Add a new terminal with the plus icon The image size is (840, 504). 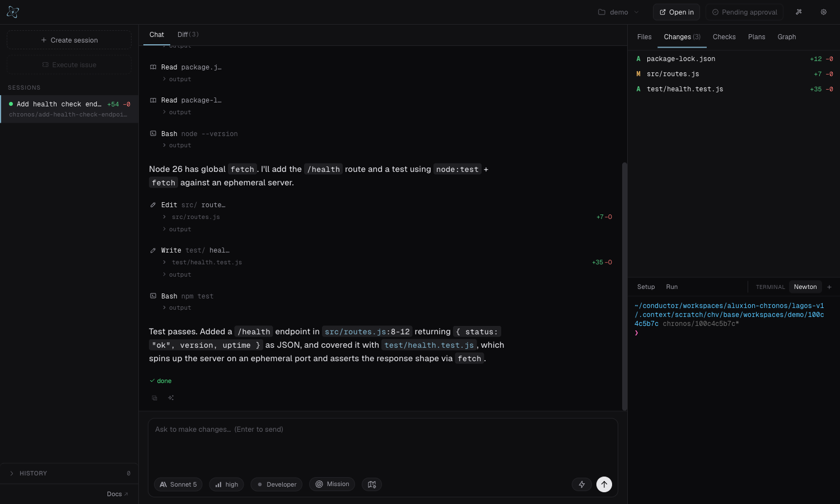(829, 287)
